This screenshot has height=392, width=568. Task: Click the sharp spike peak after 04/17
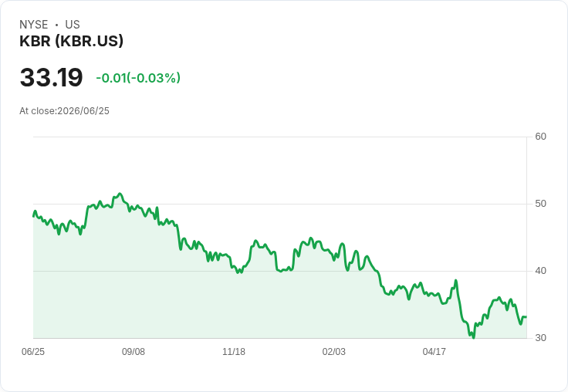[455, 280]
